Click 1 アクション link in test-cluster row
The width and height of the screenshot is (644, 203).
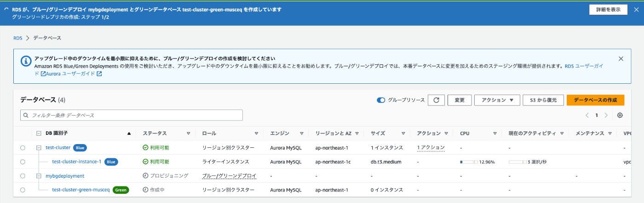[431, 148]
